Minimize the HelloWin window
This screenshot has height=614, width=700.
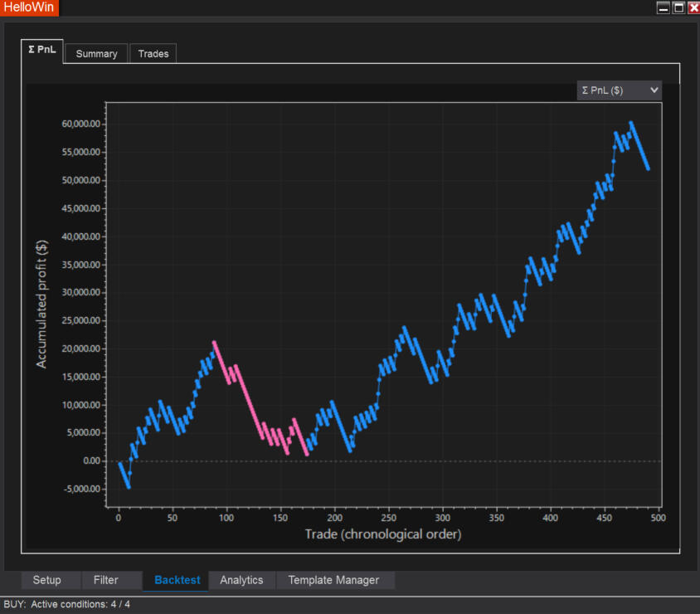663,7
